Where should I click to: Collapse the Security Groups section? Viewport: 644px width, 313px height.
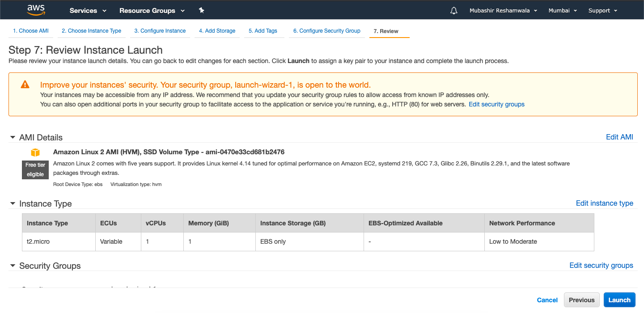13,266
